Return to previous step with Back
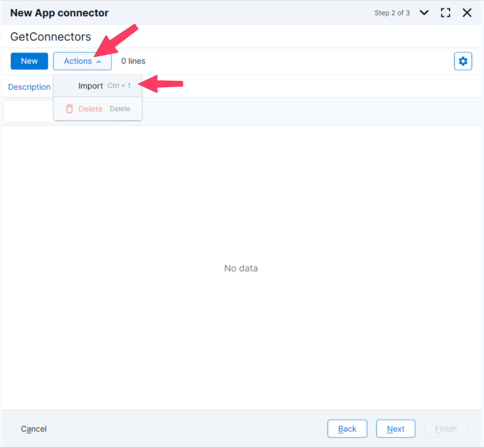This screenshot has width=484, height=448. [x=347, y=429]
